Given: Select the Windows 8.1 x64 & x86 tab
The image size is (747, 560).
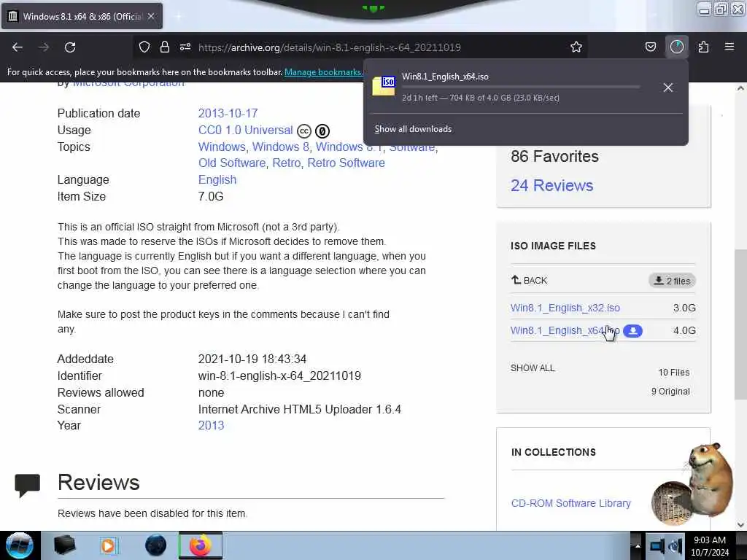Looking at the screenshot, I should pos(82,16).
